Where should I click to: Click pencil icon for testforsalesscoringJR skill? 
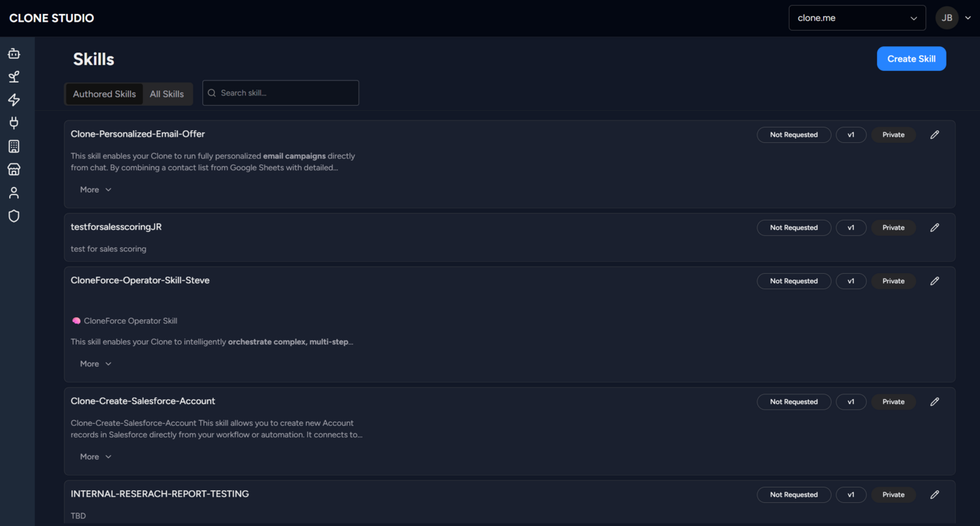pyautogui.click(x=934, y=228)
